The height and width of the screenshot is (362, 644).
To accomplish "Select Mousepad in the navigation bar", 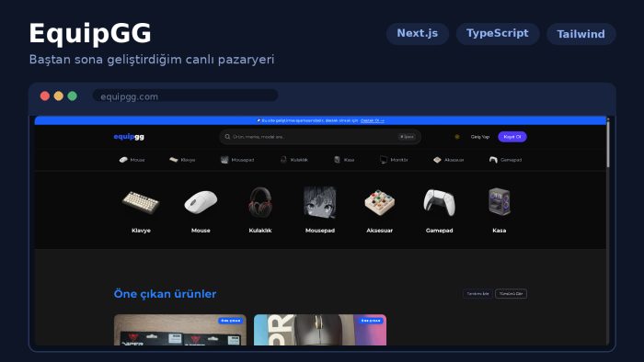I will [x=237, y=160].
